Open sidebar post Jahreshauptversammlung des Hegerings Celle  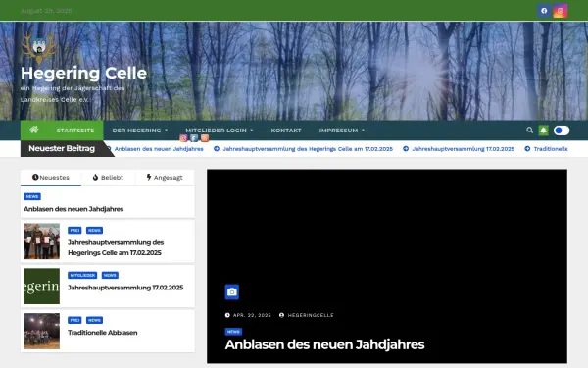[116, 247]
